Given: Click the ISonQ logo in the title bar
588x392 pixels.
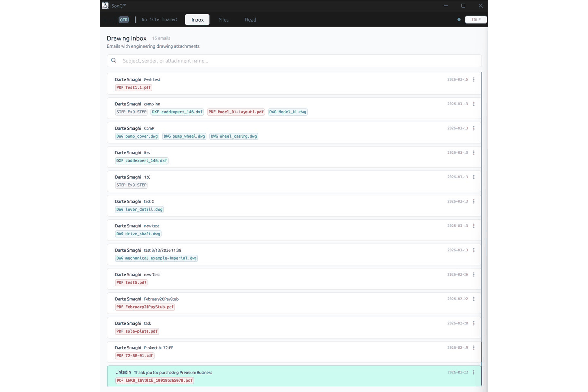Looking at the screenshot, I should [x=105, y=5].
